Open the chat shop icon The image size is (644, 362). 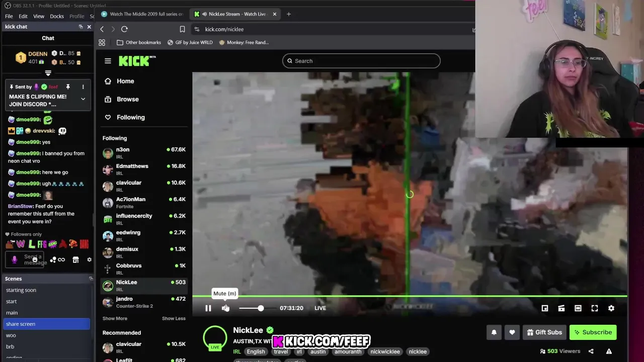[x=75, y=260]
